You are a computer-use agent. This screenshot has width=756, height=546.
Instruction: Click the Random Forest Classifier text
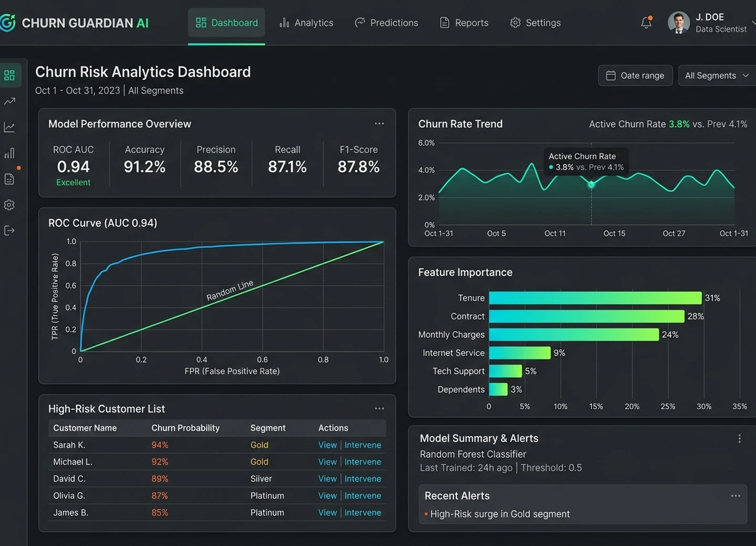point(472,454)
